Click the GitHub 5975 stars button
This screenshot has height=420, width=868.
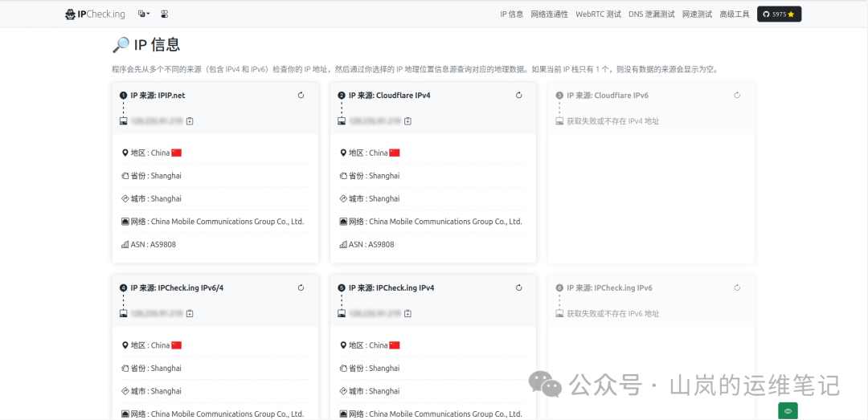click(x=779, y=14)
